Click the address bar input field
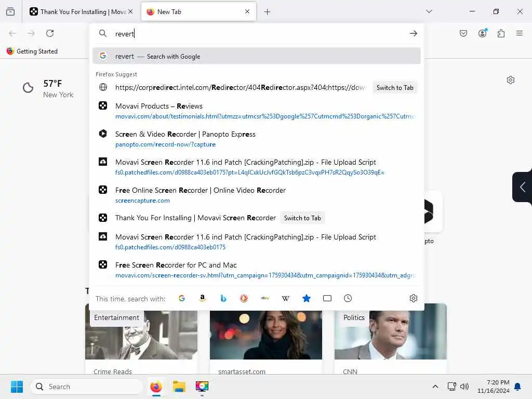Image resolution: width=532 pixels, height=399 pixels. 257,34
